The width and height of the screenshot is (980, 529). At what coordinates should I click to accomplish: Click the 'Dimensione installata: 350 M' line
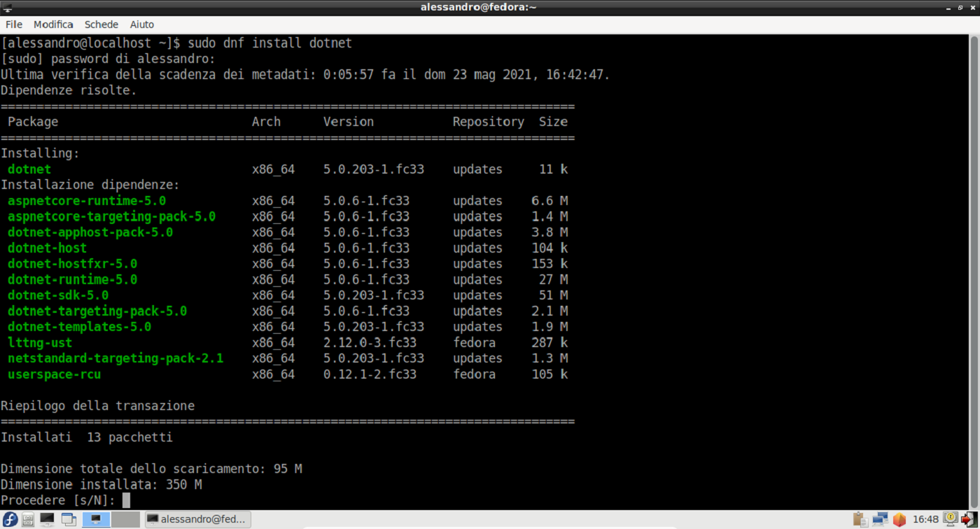[x=101, y=484]
